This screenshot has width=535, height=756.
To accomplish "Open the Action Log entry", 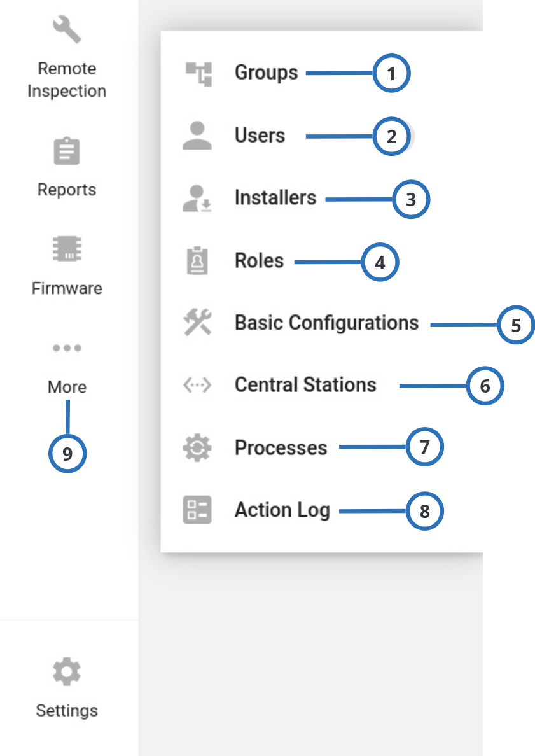I will [282, 510].
